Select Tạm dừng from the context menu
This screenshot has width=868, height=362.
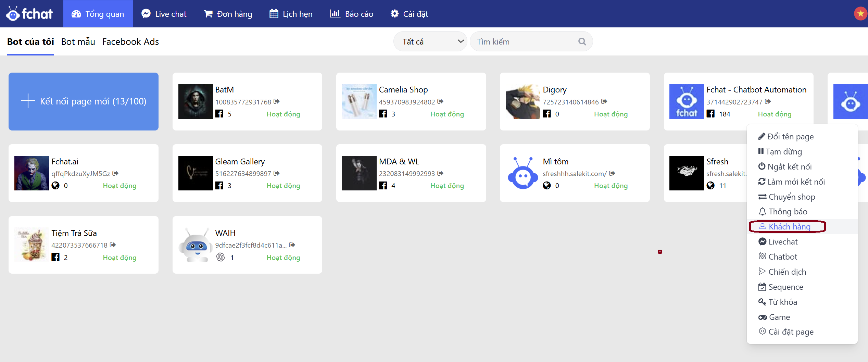[783, 151]
